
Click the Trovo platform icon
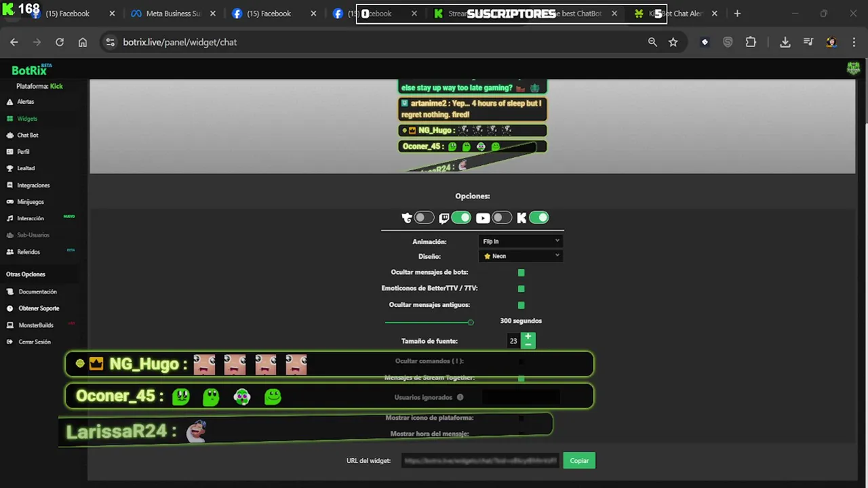pos(407,218)
